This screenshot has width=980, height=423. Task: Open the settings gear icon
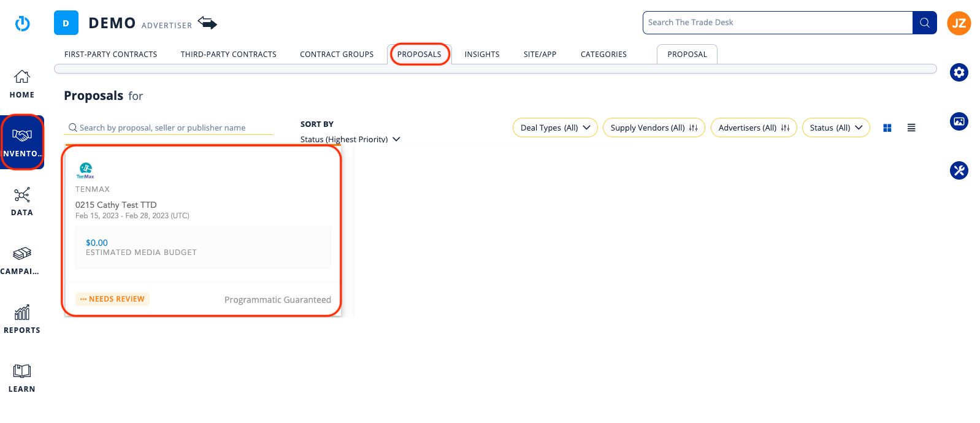tap(959, 72)
